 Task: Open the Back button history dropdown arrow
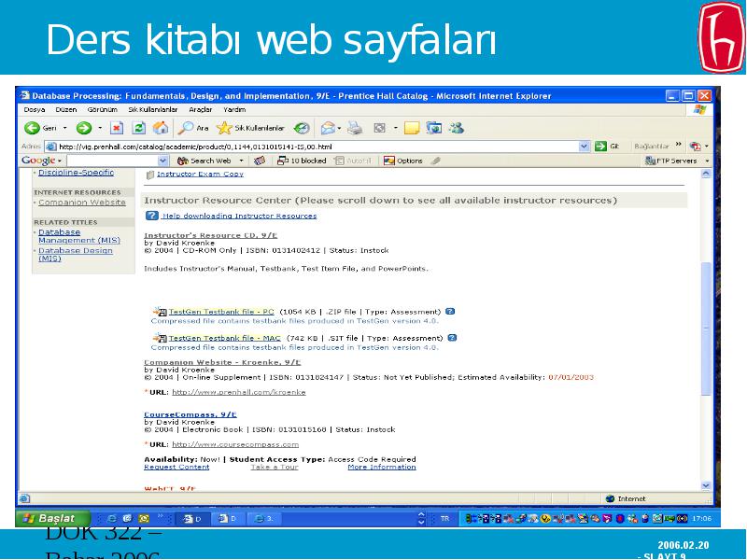pyautogui.click(x=65, y=128)
